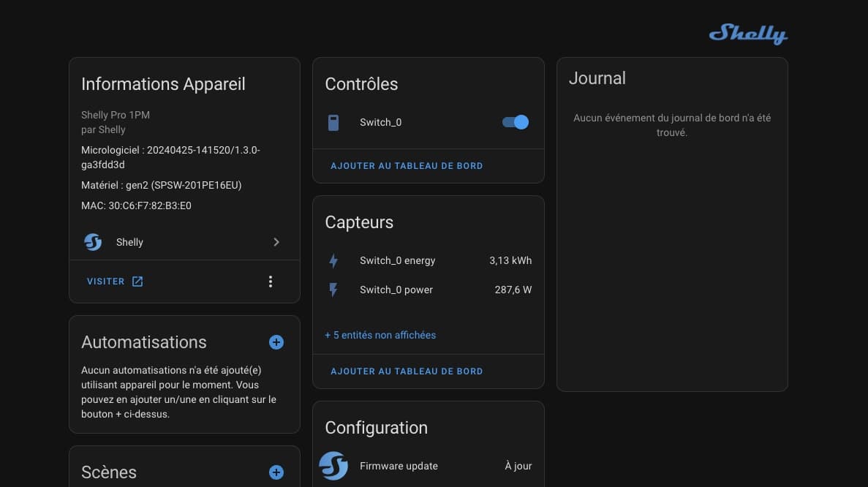Toggle the Switch_0 control off
868x487 pixels.
tap(515, 122)
